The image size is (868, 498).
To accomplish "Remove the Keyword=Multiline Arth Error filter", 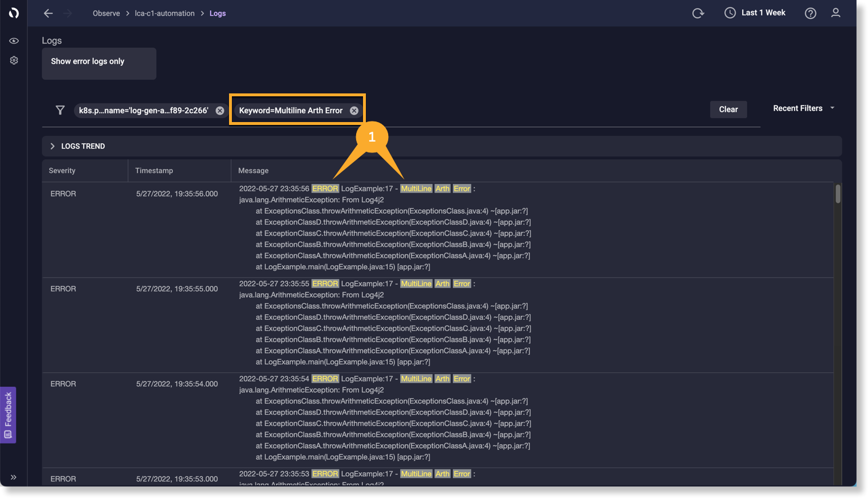I will point(354,111).
